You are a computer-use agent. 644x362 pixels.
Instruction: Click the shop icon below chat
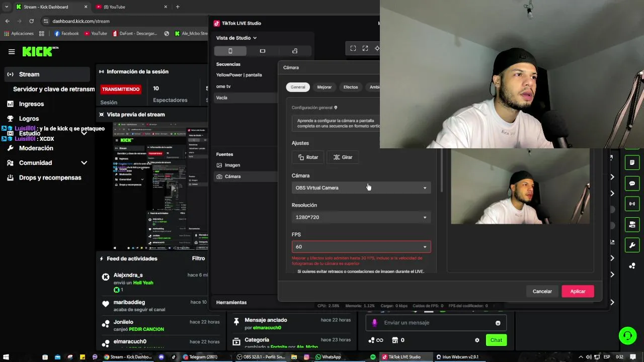point(395,340)
